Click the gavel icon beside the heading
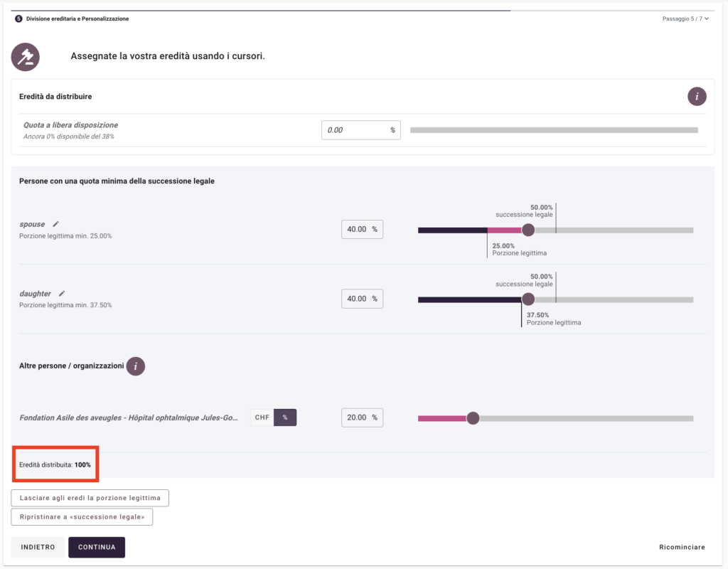 26,57
